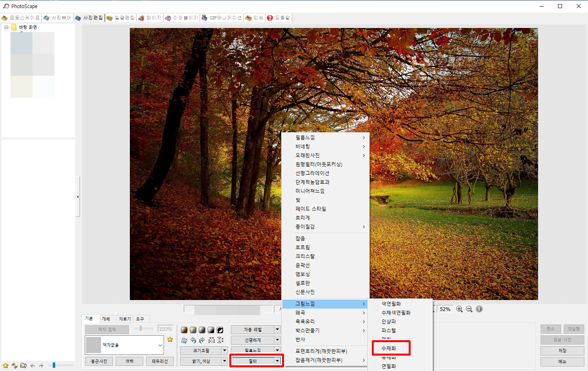Viewport: 588px width, 371px height.
Task: Click the bottom-left forward arrow icon
Action: tap(41, 365)
